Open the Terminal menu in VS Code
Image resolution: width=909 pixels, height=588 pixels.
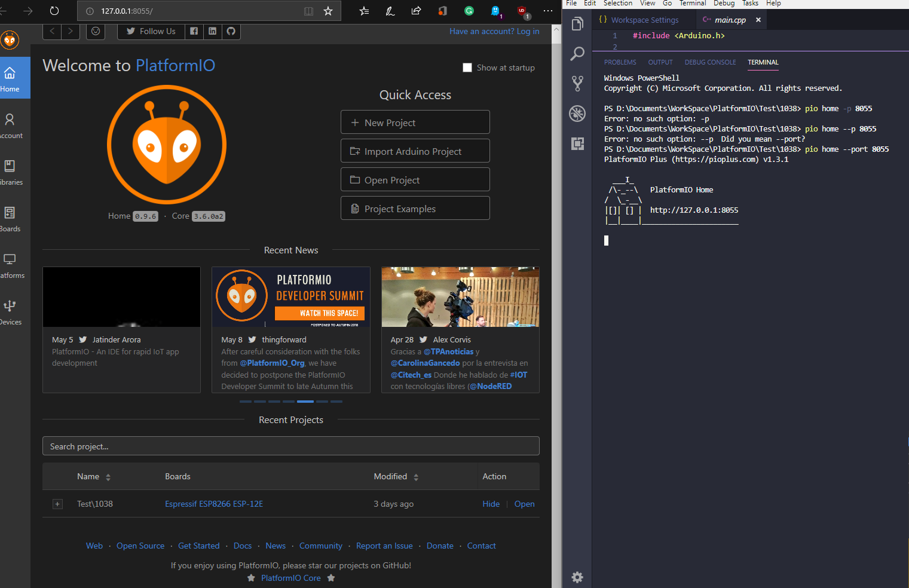pos(693,4)
